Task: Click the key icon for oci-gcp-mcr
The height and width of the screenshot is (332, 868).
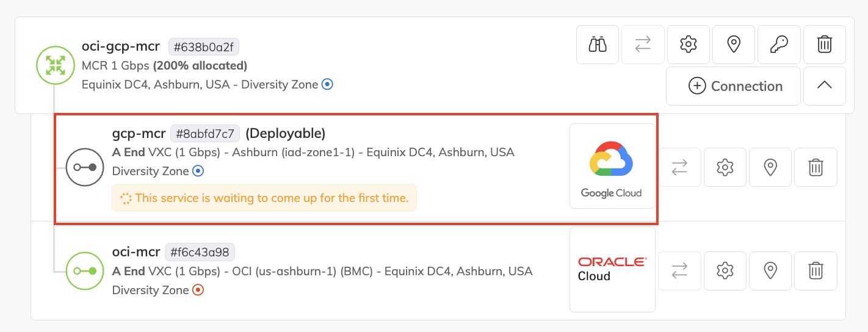Action: click(779, 45)
